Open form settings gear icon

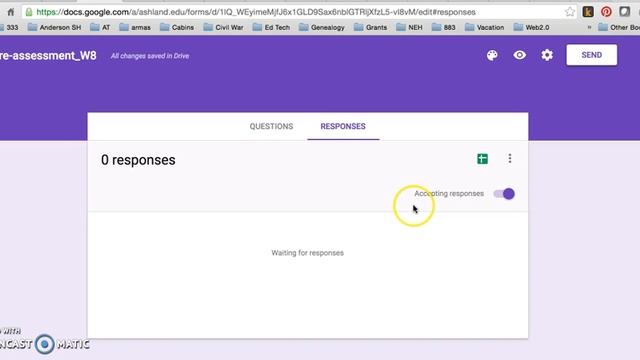[547, 55]
